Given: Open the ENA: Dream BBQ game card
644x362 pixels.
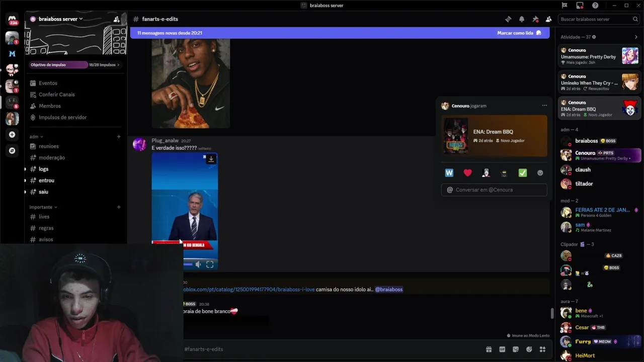Looking at the screenshot, I should [494, 136].
